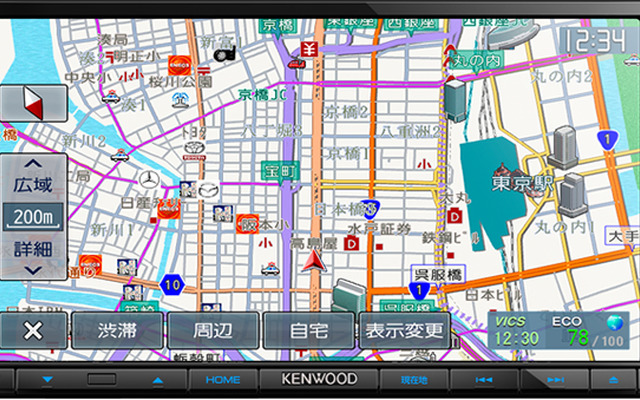This screenshot has width=640, height=400.
Task: Tap the ENEOS gas station near 桜川公園
Action: [180, 65]
